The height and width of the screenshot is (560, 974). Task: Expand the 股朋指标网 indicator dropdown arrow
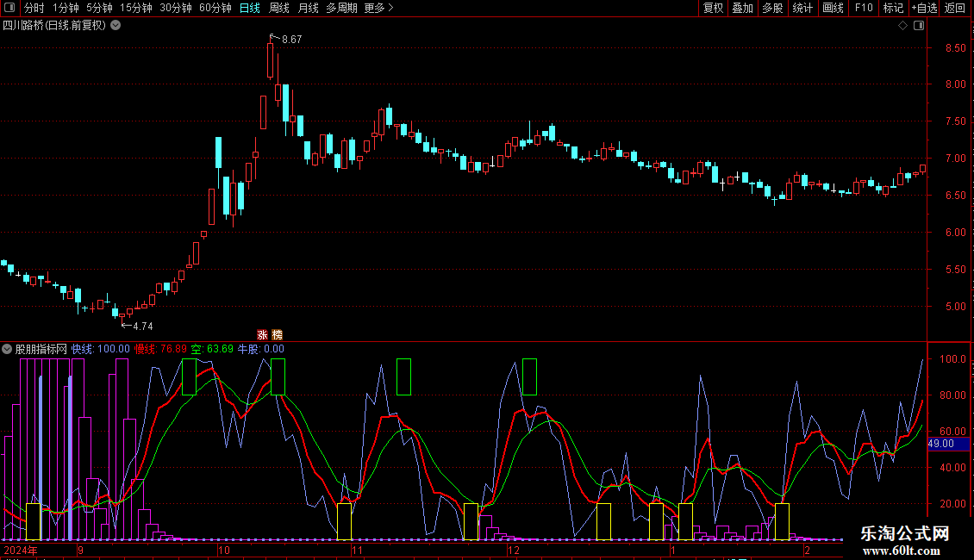pyautogui.click(x=8, y=350)
